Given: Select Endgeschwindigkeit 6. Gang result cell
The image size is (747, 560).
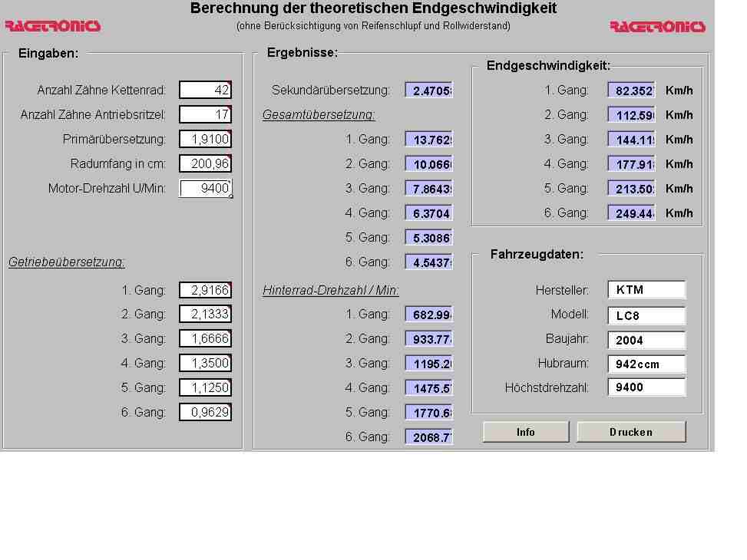Looking at the screenshot, I should pyautogui.click(x=631, y=213).
